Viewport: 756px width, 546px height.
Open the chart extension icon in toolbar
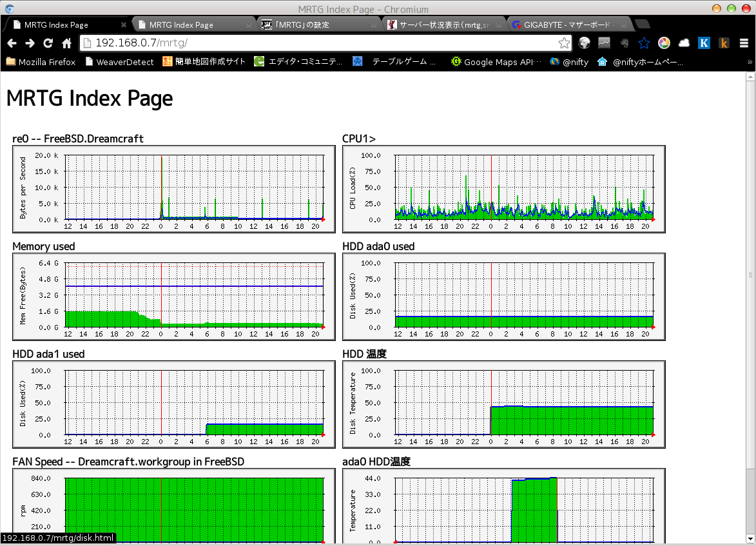click(x=604, y=43)
